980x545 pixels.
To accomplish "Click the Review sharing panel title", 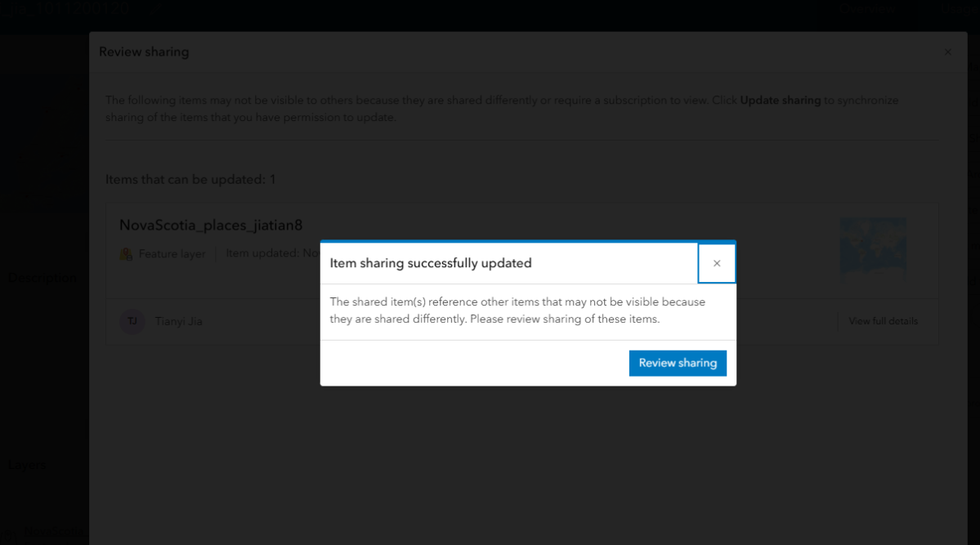I will click(x=144, y=51).
